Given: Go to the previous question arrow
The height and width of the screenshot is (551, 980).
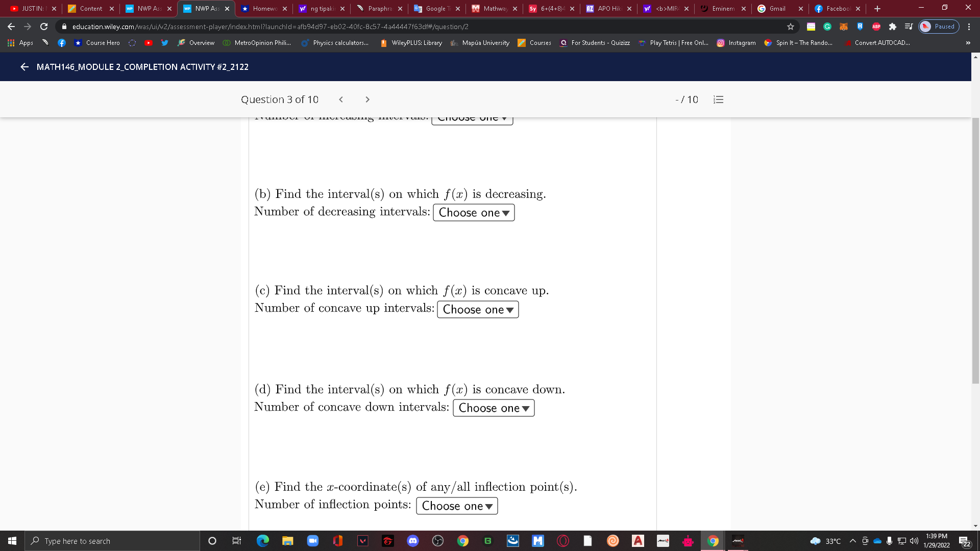Looking at the screenshot, I should [341, 99].
